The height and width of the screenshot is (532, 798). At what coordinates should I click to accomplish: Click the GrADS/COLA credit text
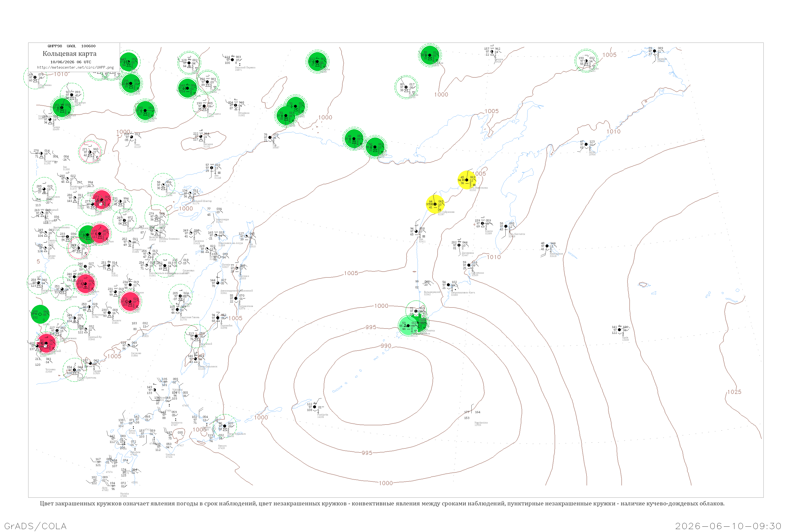(35, 526)
